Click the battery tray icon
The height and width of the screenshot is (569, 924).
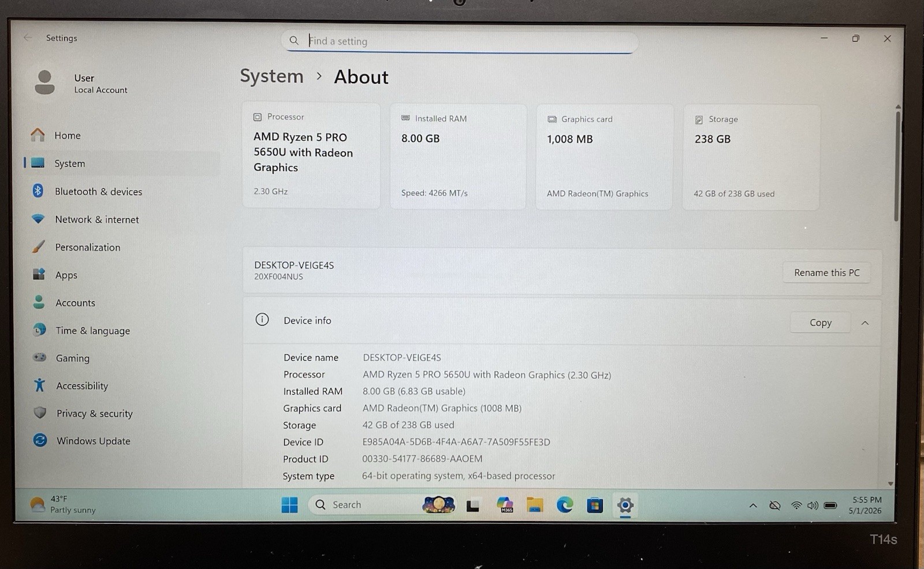[830, 506]
